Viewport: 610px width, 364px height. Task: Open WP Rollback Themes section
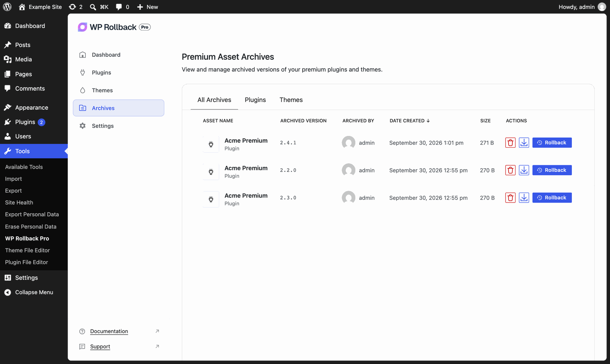[x=119, y=90]
